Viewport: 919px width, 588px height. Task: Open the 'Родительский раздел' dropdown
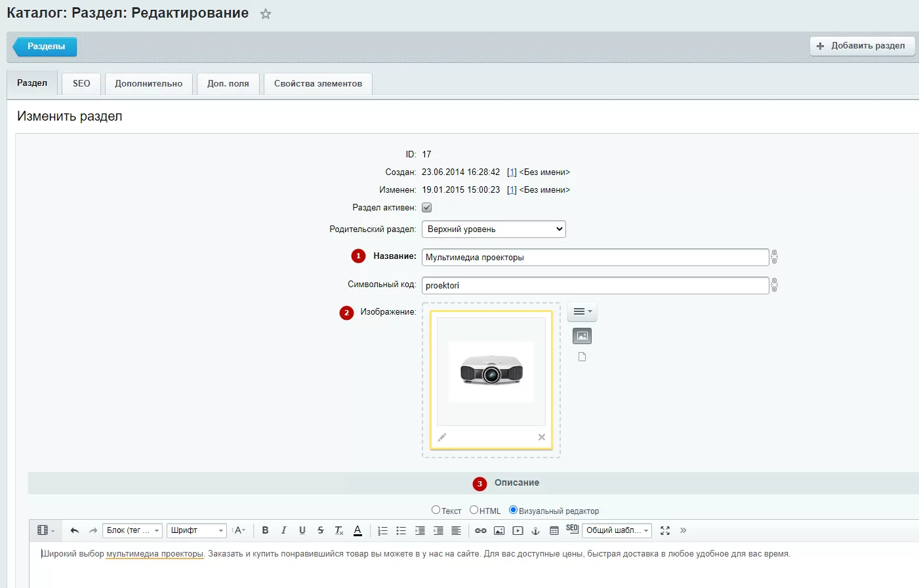point(493,229)
